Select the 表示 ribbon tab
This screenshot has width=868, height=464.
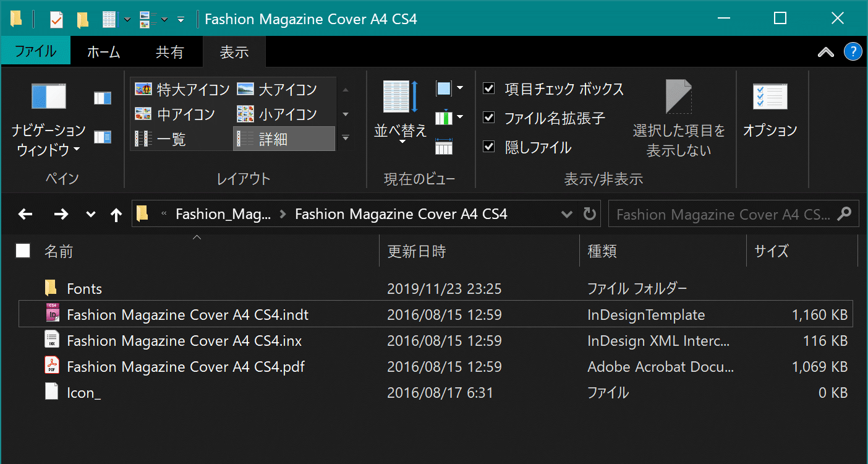point(234,53)
